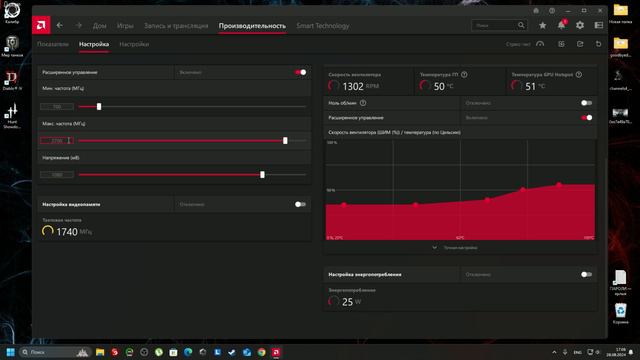Click fifth fan curve point on graph

pyautogui.click(x=559, y=184)
